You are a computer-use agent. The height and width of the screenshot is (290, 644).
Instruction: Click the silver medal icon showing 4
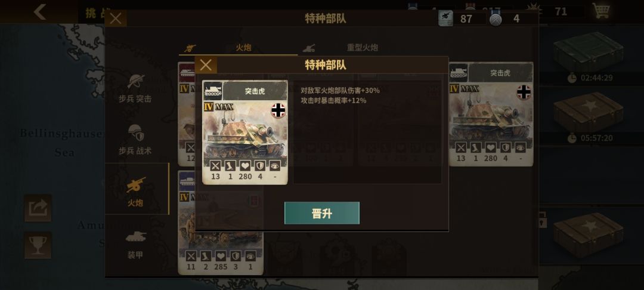pos(496,19)
